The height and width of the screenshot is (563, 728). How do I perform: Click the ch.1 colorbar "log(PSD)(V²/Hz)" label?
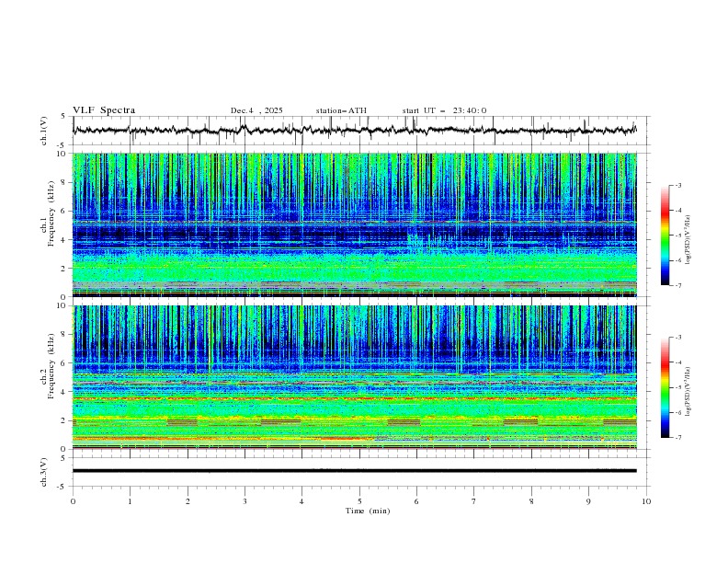688,240
